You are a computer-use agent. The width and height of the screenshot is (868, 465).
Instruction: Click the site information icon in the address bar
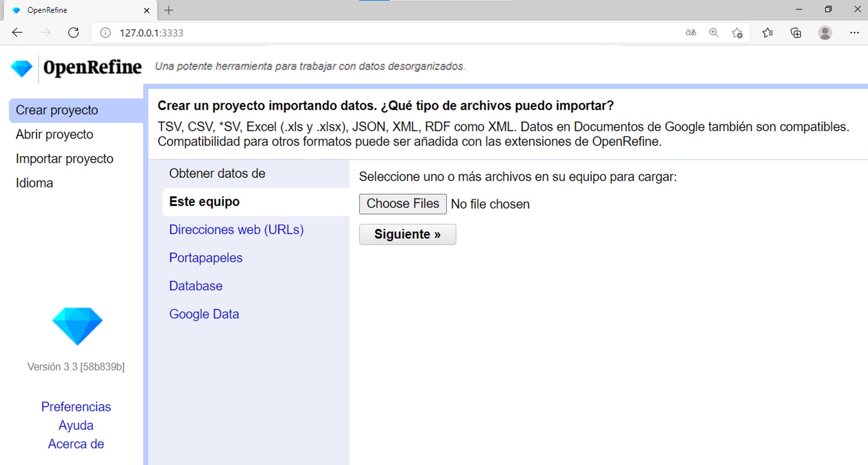[x=105, y=33]
